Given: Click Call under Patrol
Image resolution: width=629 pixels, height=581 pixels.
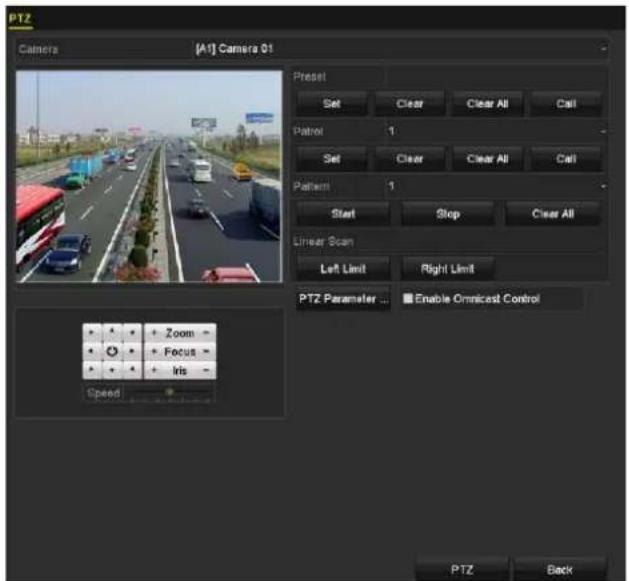Looking at the screenshot, I should (566, 159).
